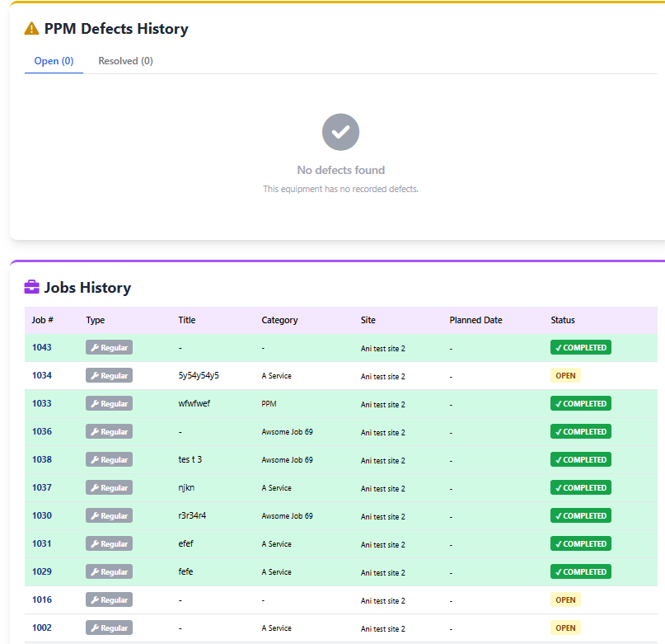This screenshot has height=644, width=665.
Task: Switch to the Resolved (0) tab
Action: coord(125,61)
